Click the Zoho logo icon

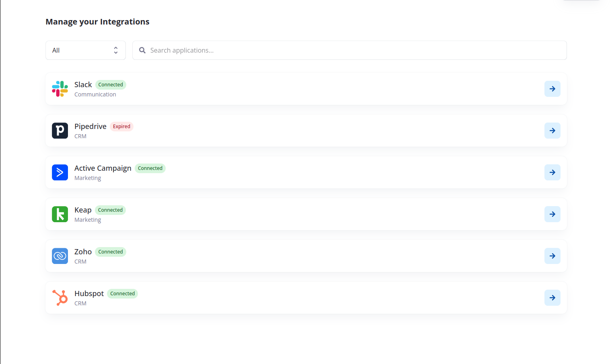(60, 256)
